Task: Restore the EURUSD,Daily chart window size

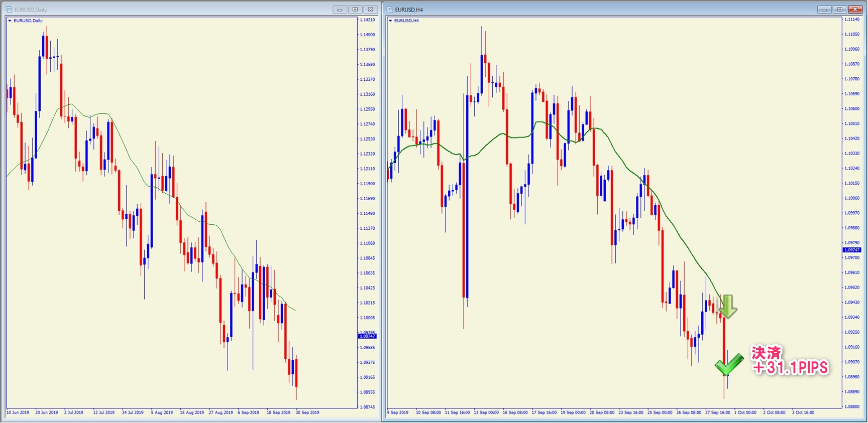Action: [x=355, y=10]
